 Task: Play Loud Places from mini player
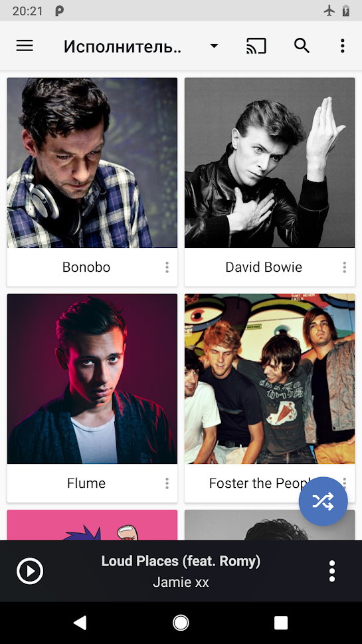[30, 571]
